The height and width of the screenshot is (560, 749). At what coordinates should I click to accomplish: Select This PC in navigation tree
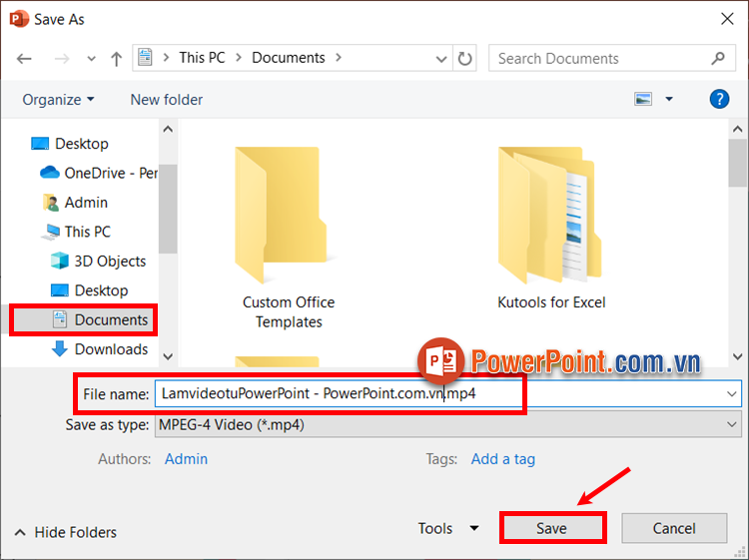76,232
